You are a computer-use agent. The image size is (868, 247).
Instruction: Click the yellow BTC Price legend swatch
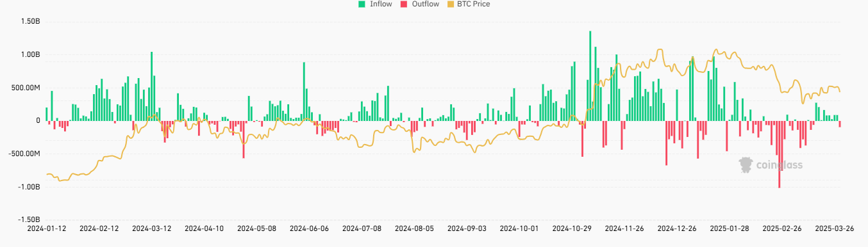tap(451, 4)
